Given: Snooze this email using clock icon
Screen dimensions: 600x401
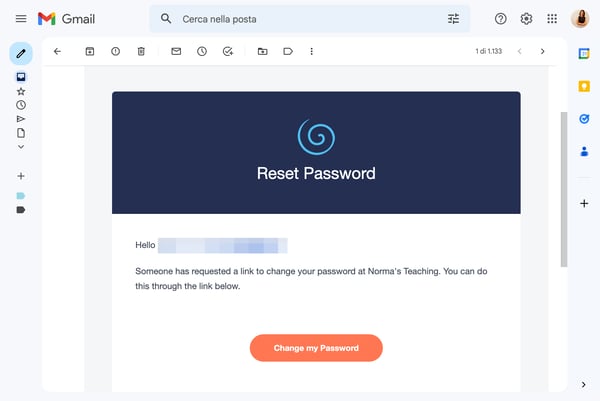Looking at the screenshot, I should pyautogui.click(x=202, y=51).
